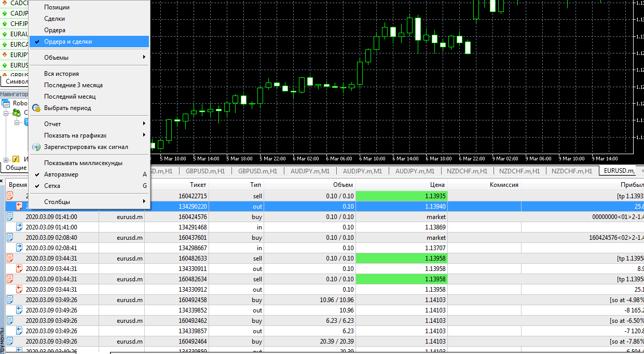Viewport: 644px width, 354px height.
Task: Click the out deal icon for ticket 134330911
Action: pyautogui.click(x=19, y=268)
